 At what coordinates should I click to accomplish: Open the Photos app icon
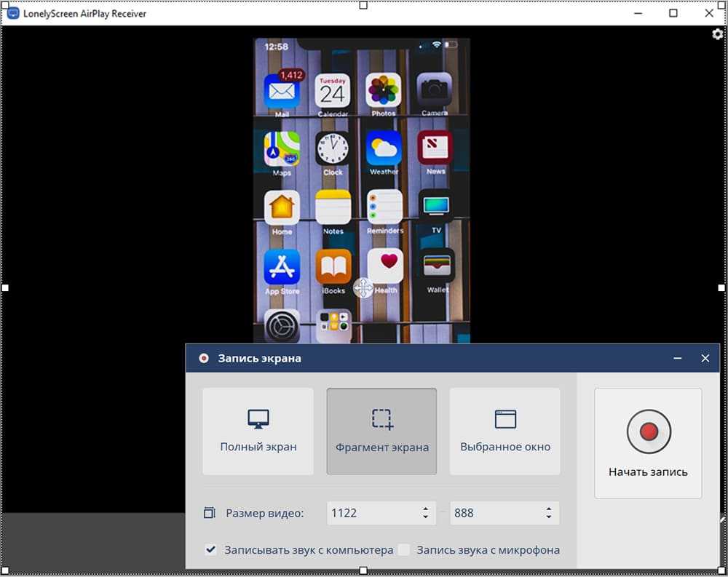384,92
